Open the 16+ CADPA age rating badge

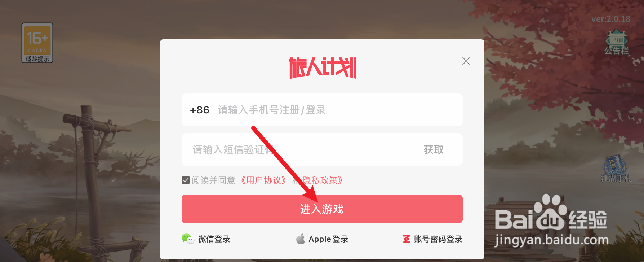(x=37, y=43)
